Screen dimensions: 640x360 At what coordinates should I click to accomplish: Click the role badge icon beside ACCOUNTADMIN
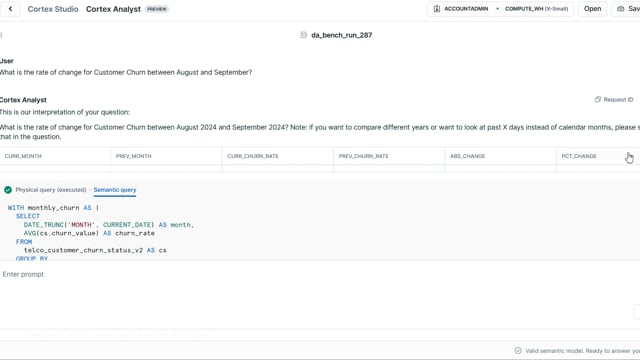437,9
